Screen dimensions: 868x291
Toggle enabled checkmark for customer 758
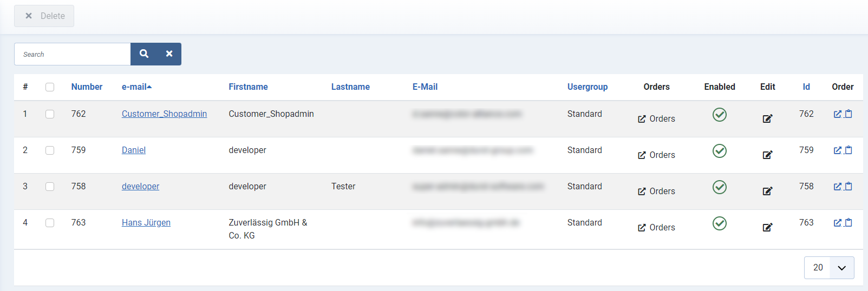pos(720,187)
